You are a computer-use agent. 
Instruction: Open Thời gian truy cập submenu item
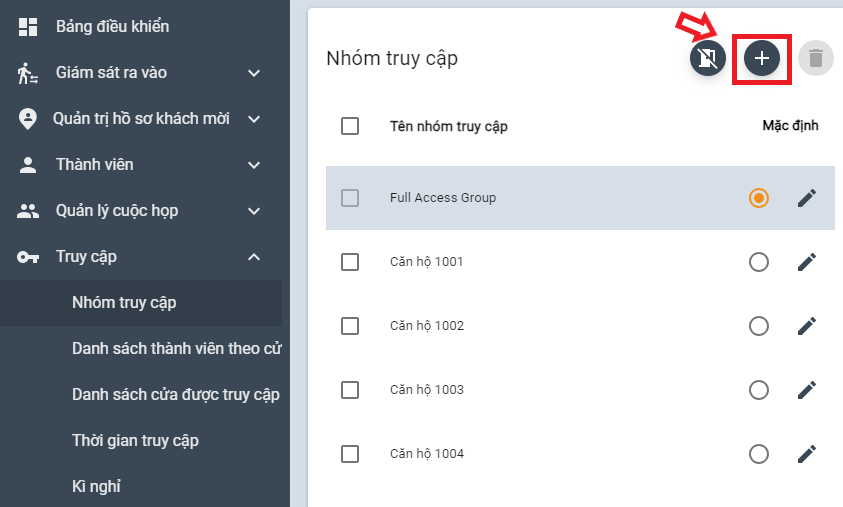[135, 440]
